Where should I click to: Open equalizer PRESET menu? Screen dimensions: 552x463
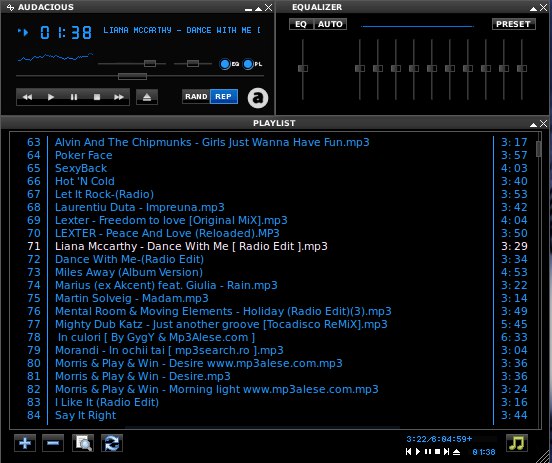click(x=513, y=24)
